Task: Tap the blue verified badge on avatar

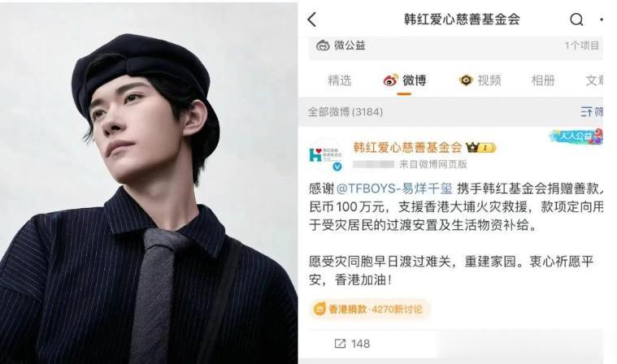Action: [337, 167]
